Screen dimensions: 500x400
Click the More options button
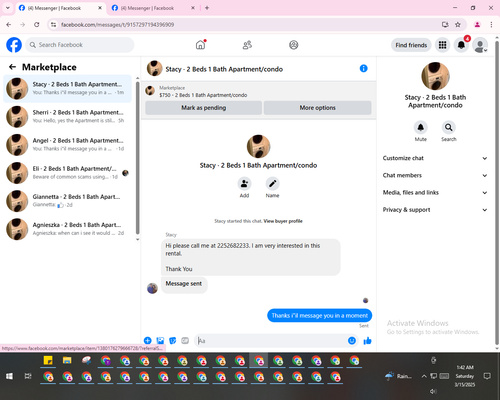[317, 108]
